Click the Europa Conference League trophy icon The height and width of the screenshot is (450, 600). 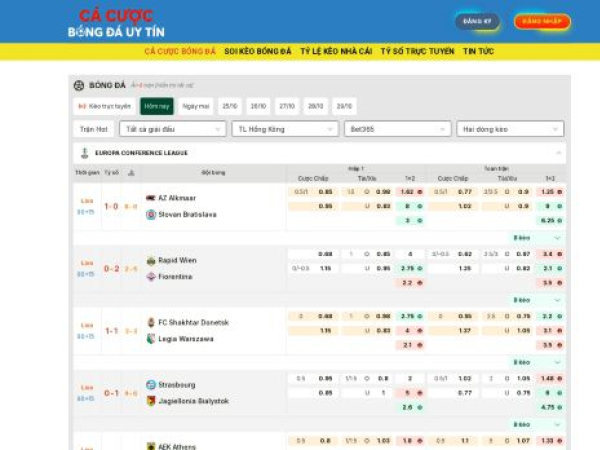click(x=84, y=153)
